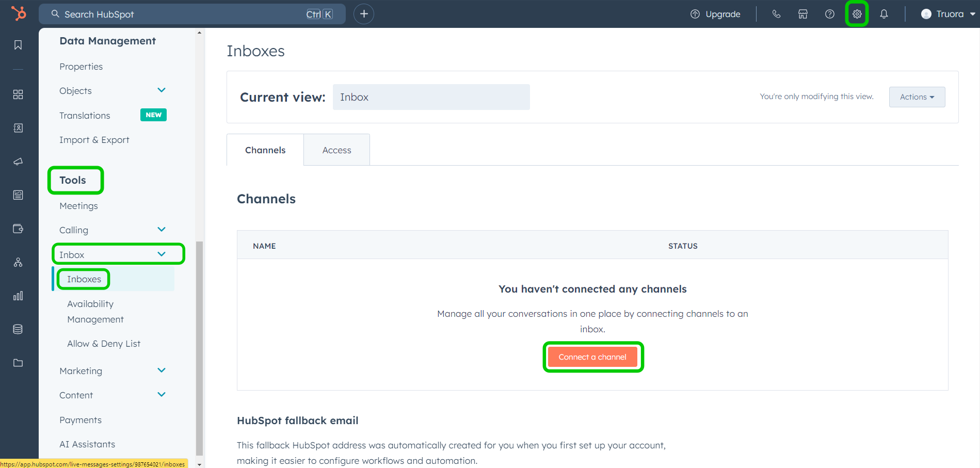Click the NEW badge beside Translations

point(153,115)
